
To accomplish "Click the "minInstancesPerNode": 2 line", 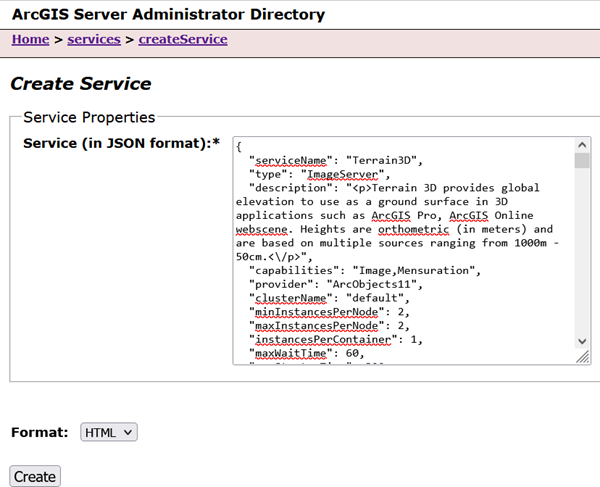I will [329, 312].
